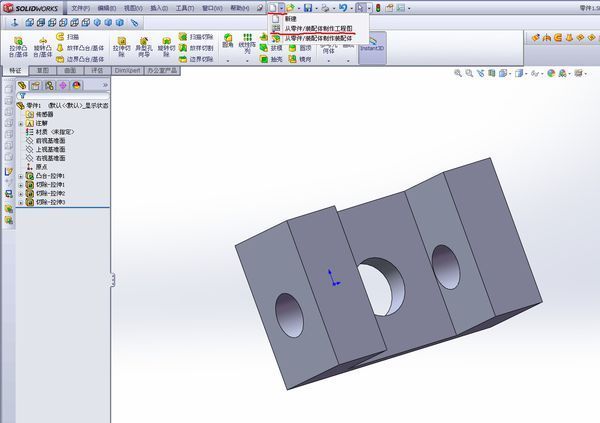Viewport: 600px width, 423px height.
Task: Click the Revolved Boss/Base (旋转凸台/基体) tool
Action: pyautogui.click(x=42, y=47)
